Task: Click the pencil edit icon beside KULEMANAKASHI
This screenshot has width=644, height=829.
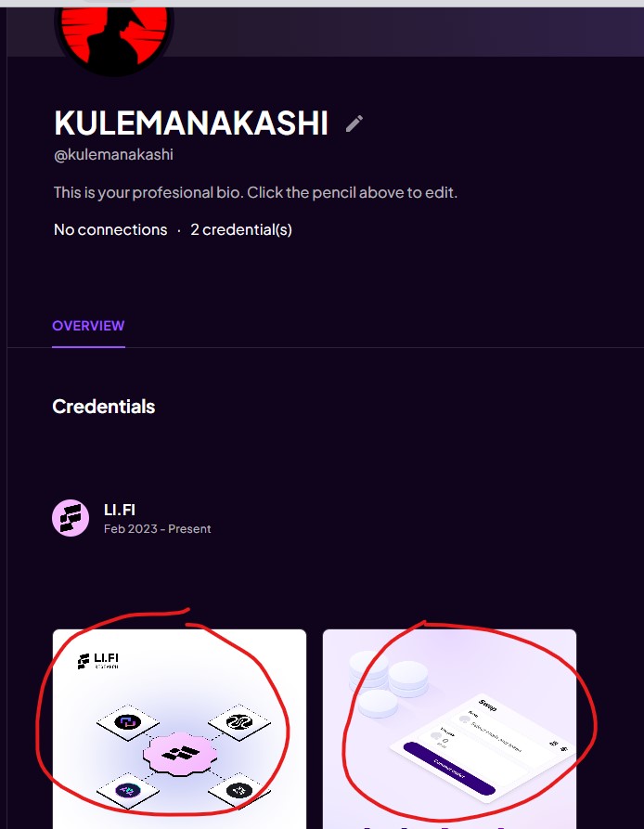Action: (x=354, y=123)
